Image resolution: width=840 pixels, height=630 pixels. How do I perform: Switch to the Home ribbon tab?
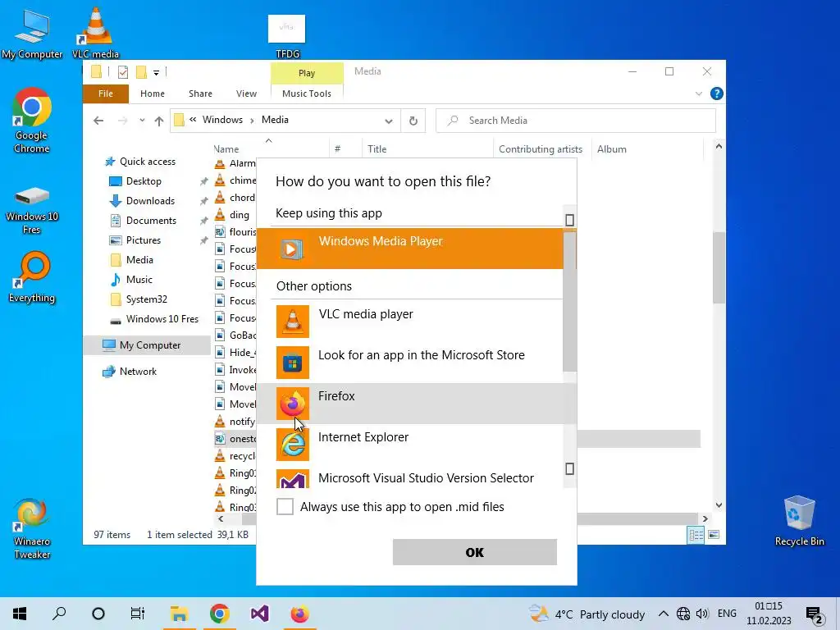click(152, 94)
